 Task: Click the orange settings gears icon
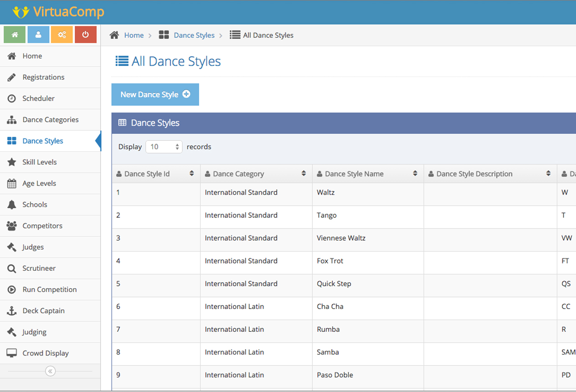click(x=62, y=35)
